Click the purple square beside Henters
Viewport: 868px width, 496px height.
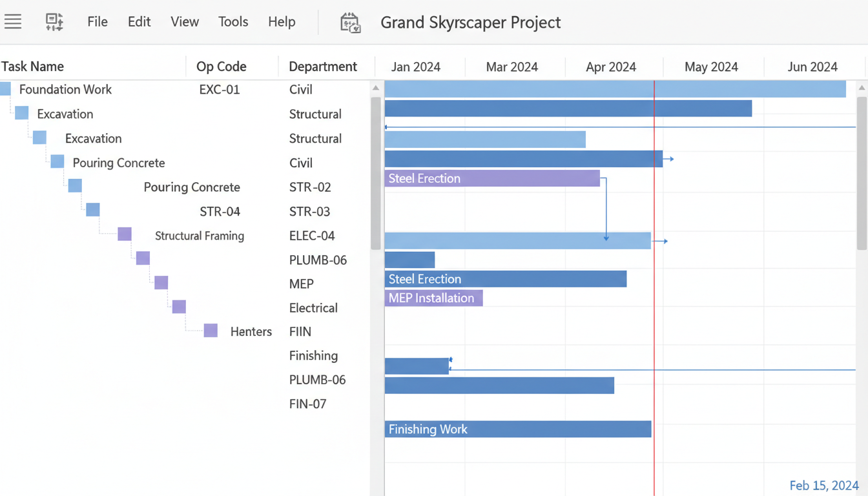[x=211, y=331]
